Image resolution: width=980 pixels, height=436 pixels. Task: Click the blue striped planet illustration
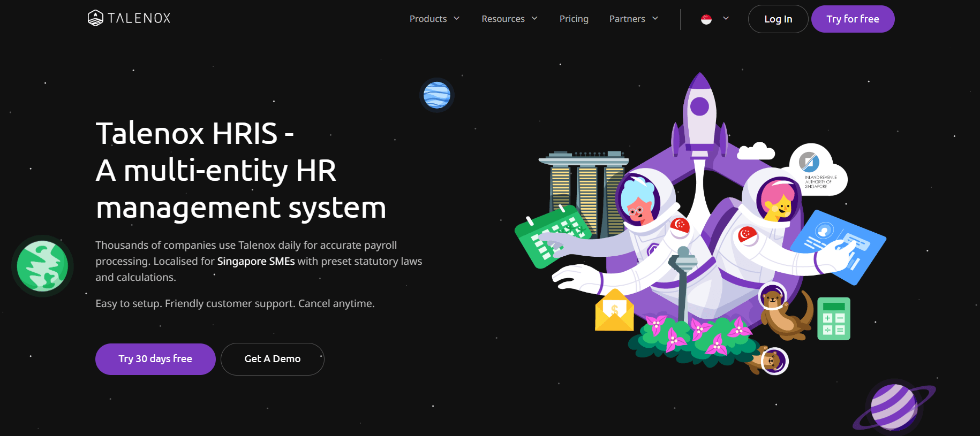tap(436, 95)
